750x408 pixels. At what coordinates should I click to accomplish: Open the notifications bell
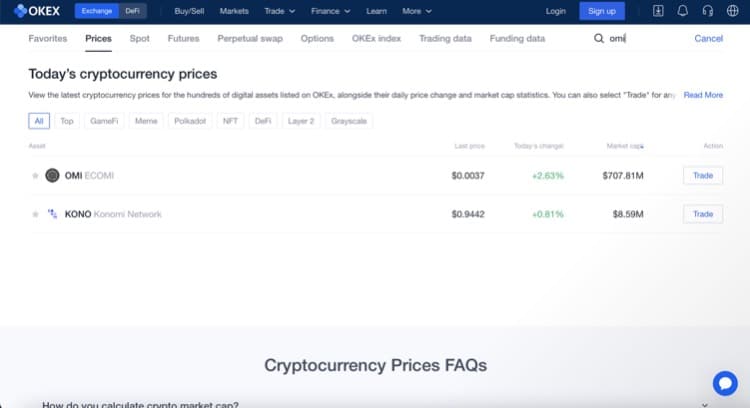pyautogui.click(x=682, y=11)
